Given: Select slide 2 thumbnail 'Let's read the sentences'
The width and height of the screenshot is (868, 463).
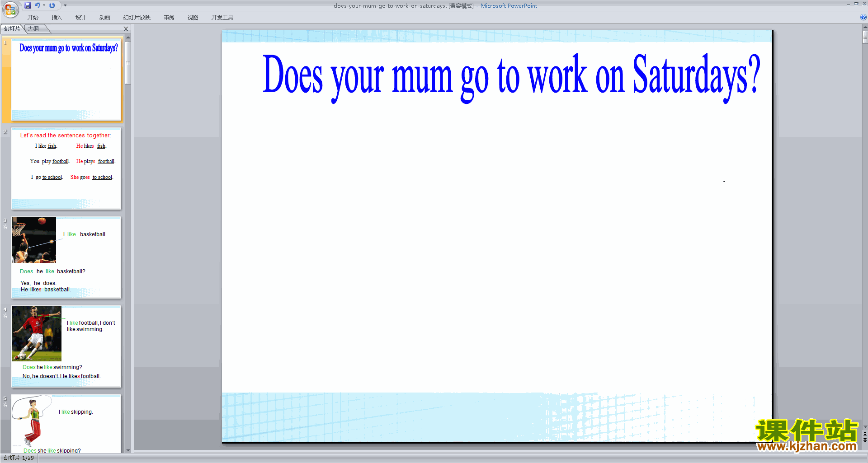Looking at the screenshot, I should [x=66, y=168].
